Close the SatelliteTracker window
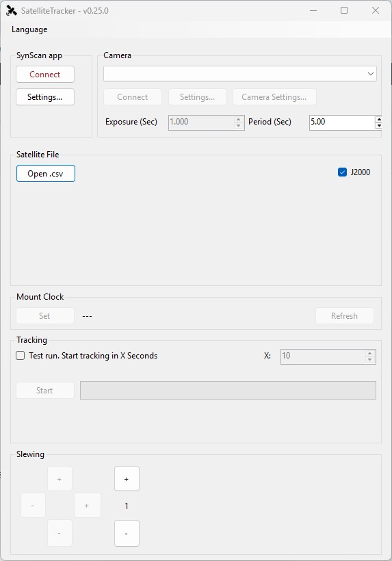392x561 pixels. click(375, 10)
